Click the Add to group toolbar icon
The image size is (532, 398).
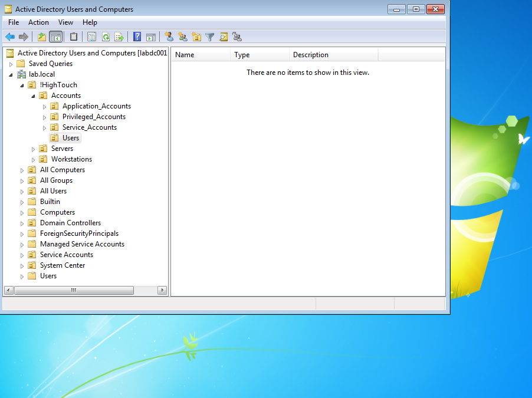pyautogui.click(x=237, y=37)
